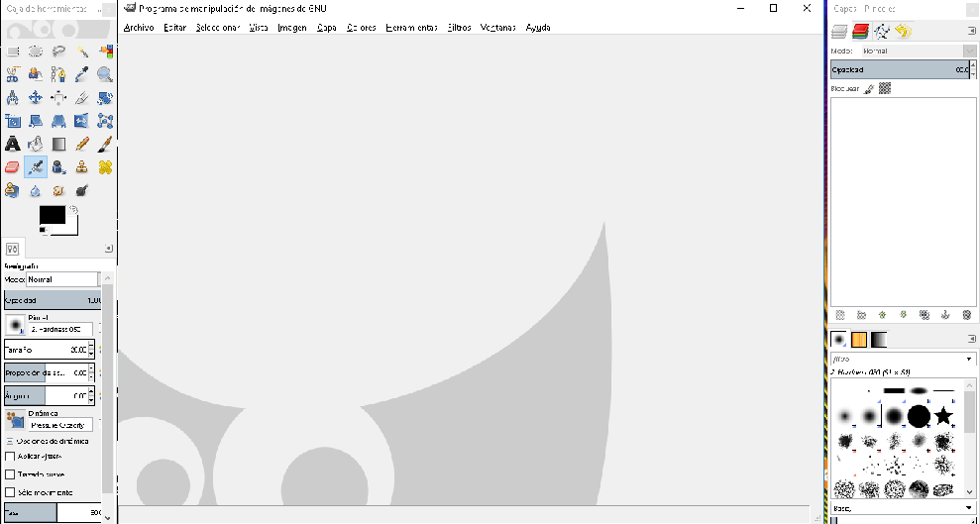Switch to the Paths tab in dock
This screenshot has width=980, height=524.
(882, 31)
